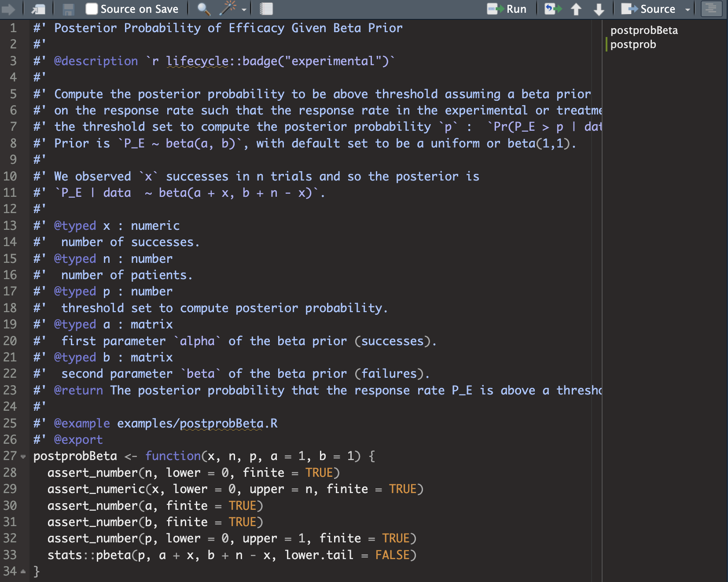
Task: Place cursor on the @export tag line
Action: (x=78, y=440)
